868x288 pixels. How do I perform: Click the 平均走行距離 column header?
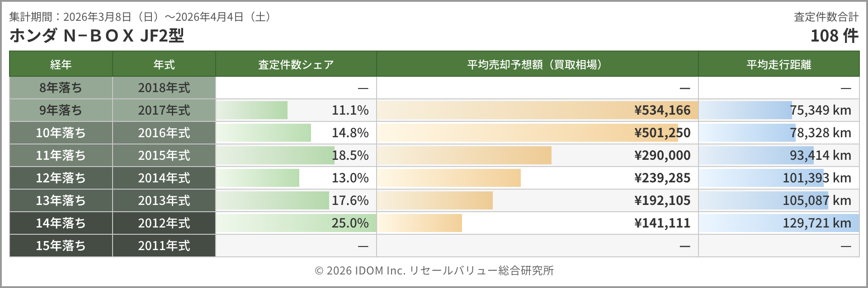pos(778,65)
